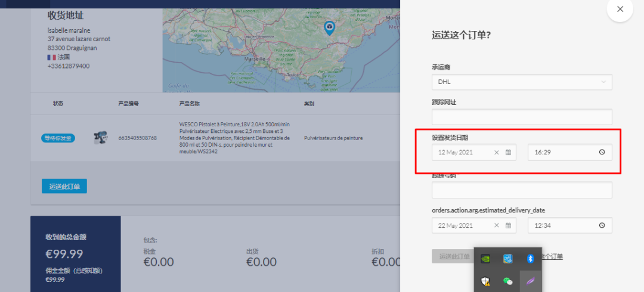
Task: Click the paint sprayer product thumbnail
Action: [100, 138]
